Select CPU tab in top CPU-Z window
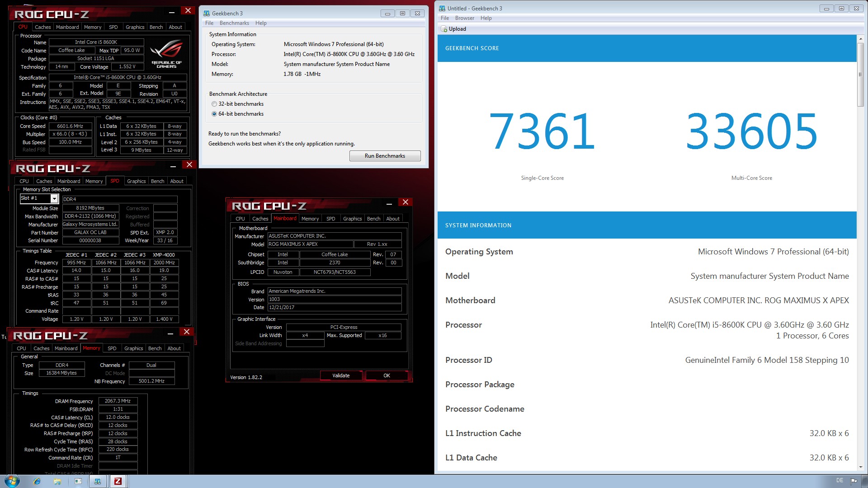 (23, 27)
